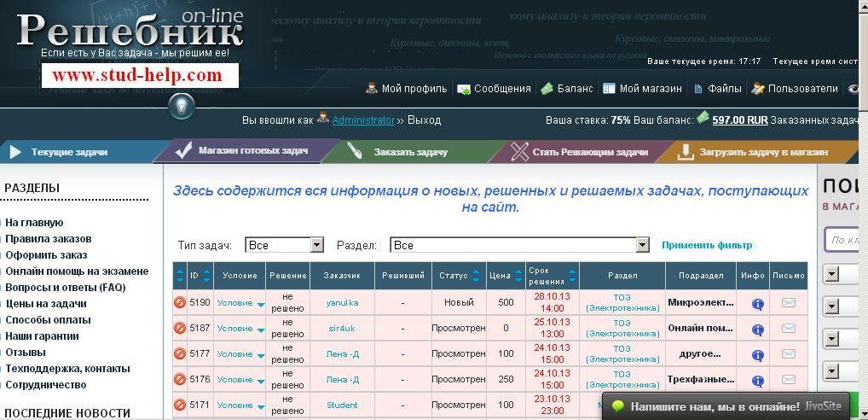Click sort arrows in first table column
The height and width of the screenshot is (420, 868).
(x=180, y=276)
